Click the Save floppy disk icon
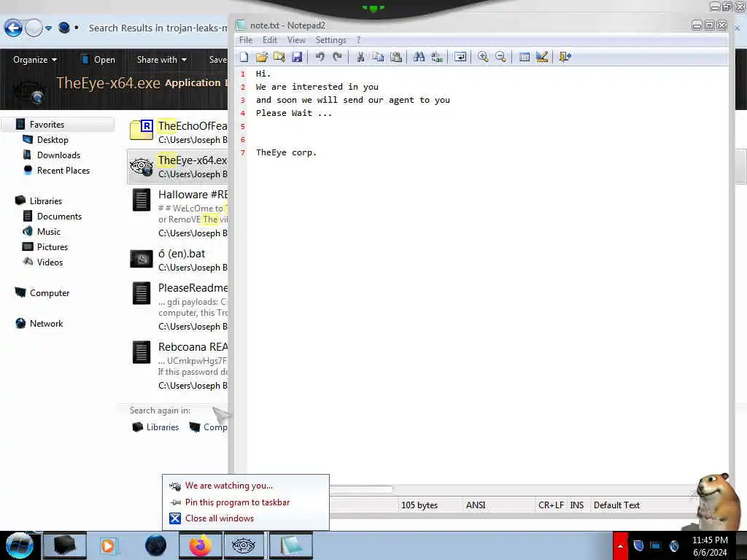 click(x=297, y=57)
